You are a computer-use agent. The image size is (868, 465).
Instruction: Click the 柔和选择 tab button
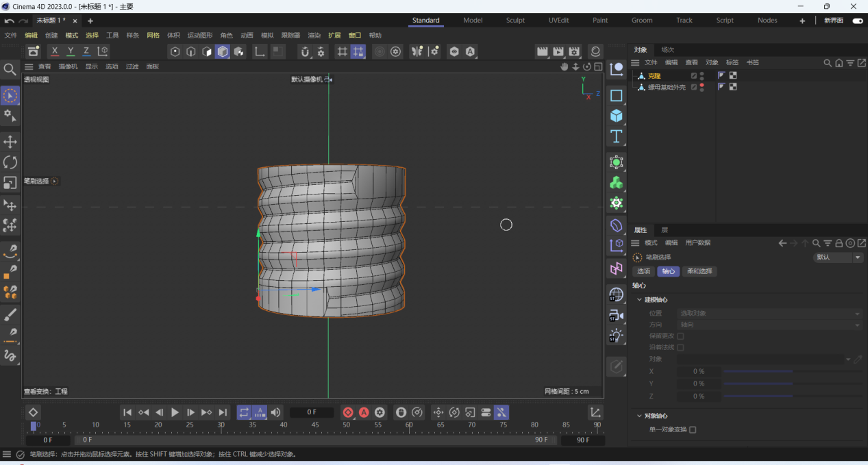point(699,271)
